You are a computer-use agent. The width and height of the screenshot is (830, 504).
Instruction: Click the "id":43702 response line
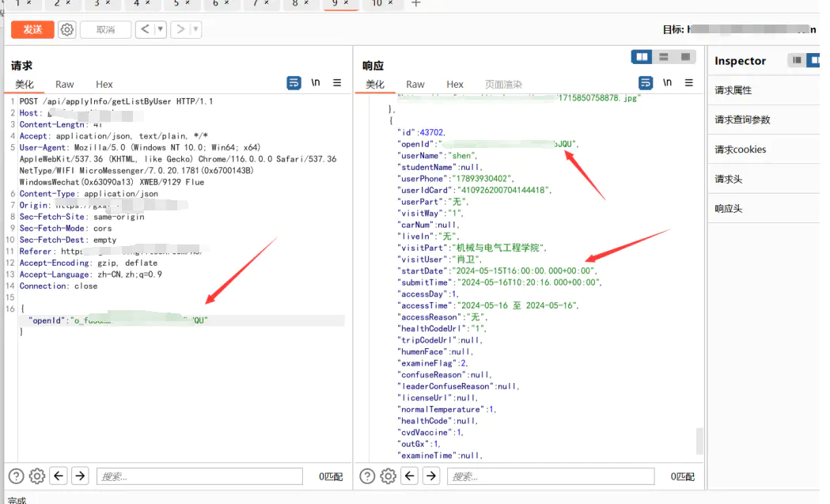tap(421, 132)
